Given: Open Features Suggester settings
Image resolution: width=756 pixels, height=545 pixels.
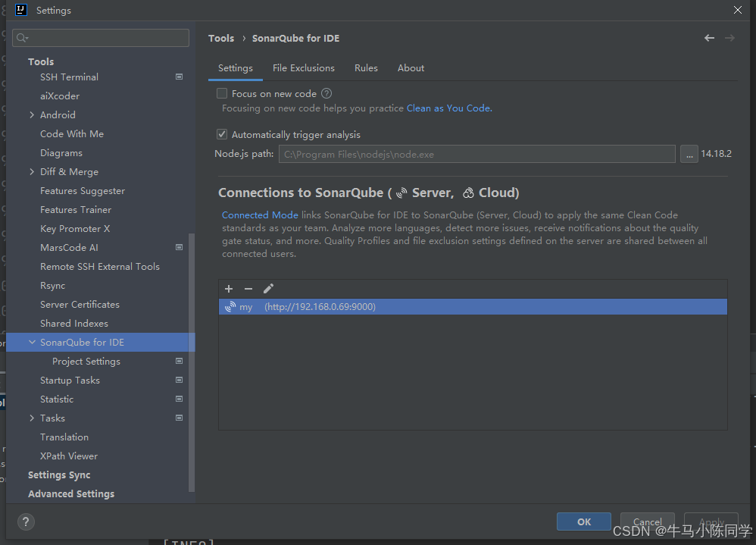Looking at the screenshot, I should coord(83,190).
